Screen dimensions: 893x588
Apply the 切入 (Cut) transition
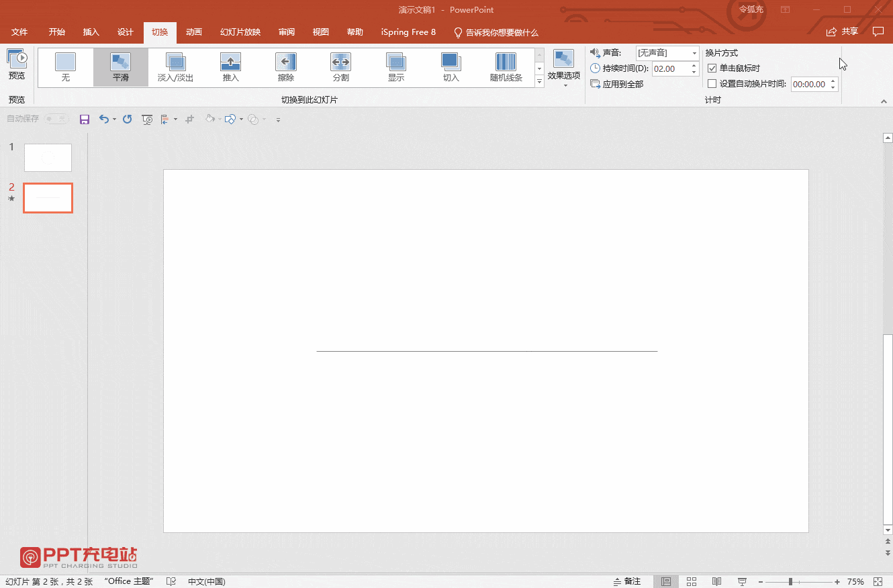tap(451, 67)
